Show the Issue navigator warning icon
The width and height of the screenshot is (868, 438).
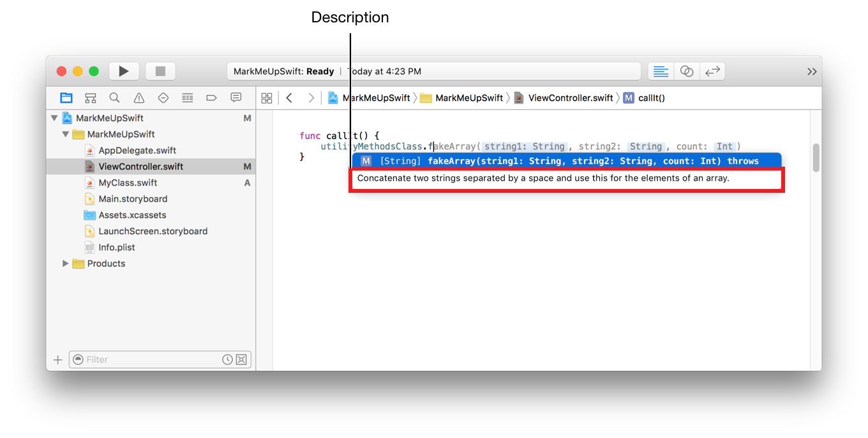click(138, 98)
